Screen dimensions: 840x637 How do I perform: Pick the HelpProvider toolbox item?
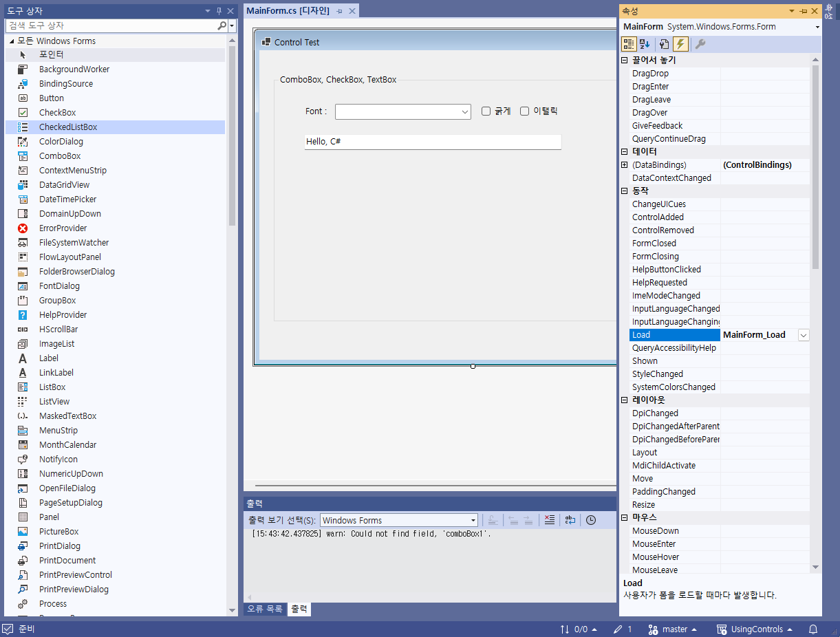(115, 314)
